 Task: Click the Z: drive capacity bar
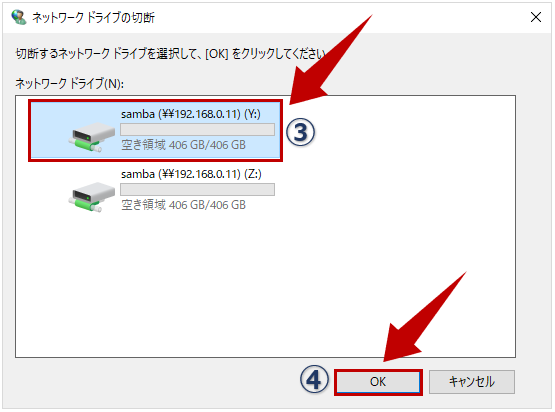tap(198, 189)
